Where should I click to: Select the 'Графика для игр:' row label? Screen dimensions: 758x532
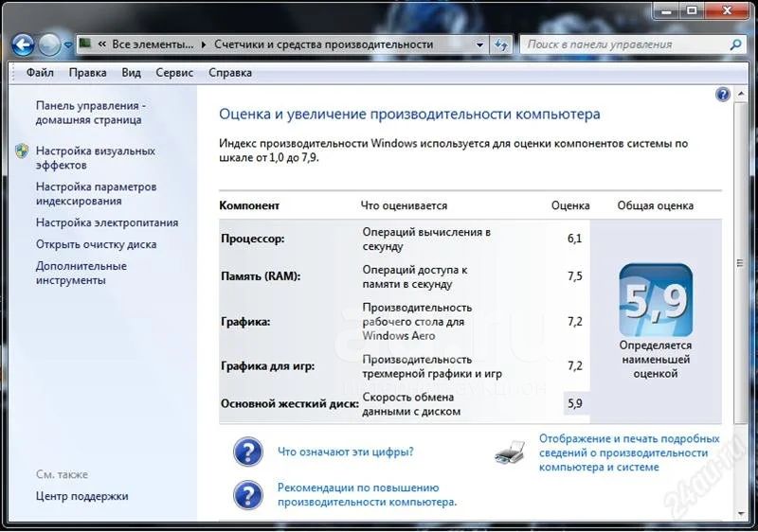(x=267, y=365)
